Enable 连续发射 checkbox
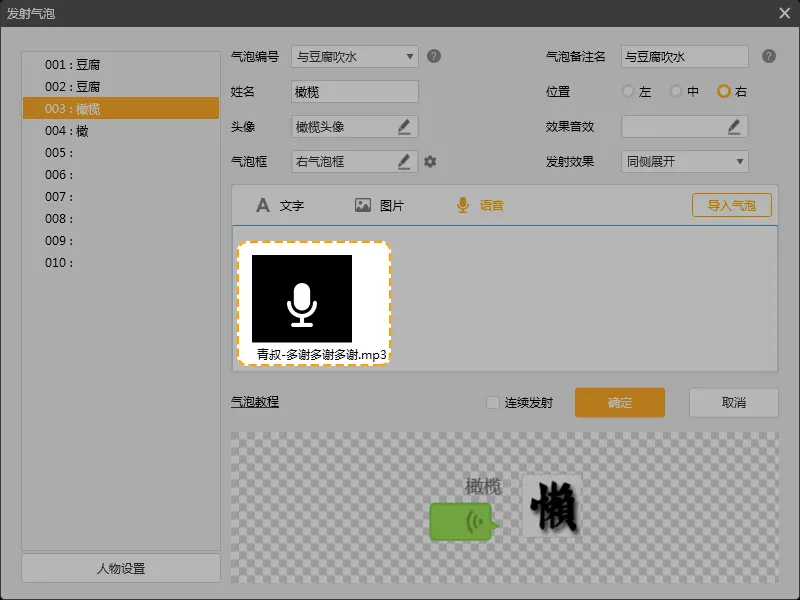Viewport: 800px width, 600px height. coord(492,402)
